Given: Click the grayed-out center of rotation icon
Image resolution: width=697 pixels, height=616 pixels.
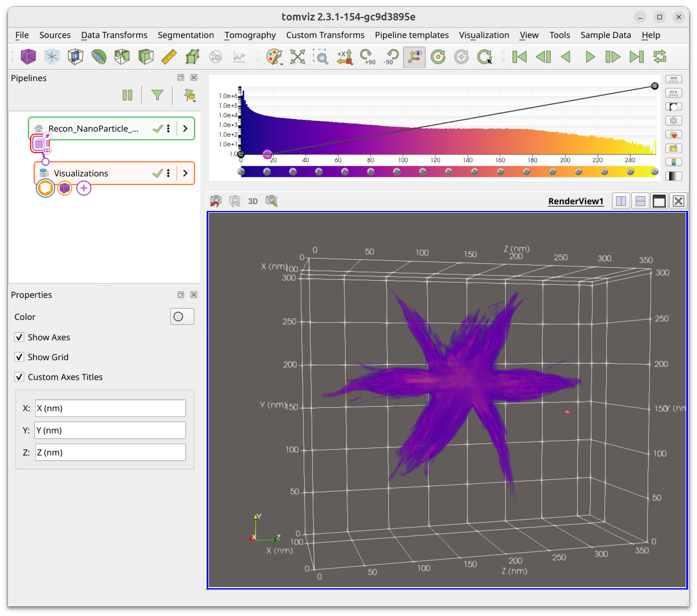Looking at the screenshot, I should [x=461, y=56].
